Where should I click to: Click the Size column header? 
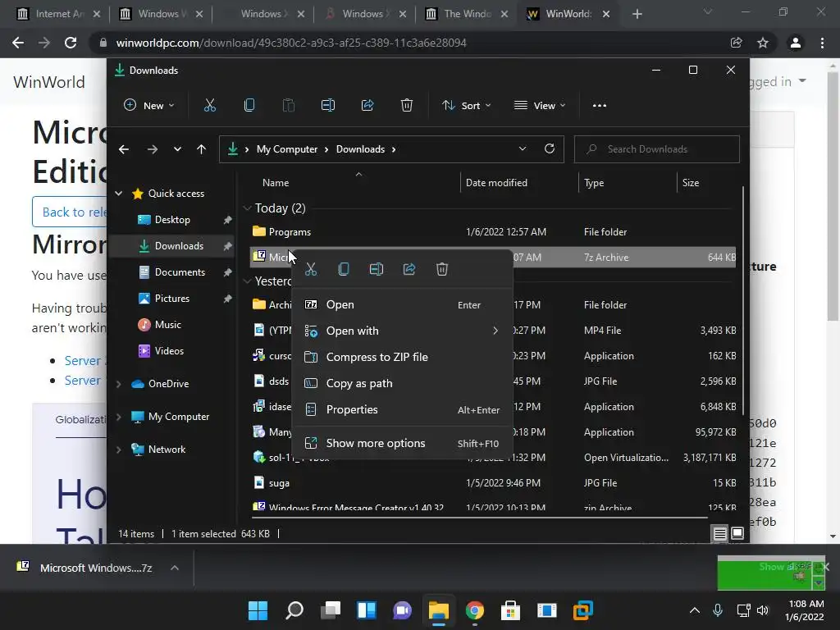tap(690, 183)
